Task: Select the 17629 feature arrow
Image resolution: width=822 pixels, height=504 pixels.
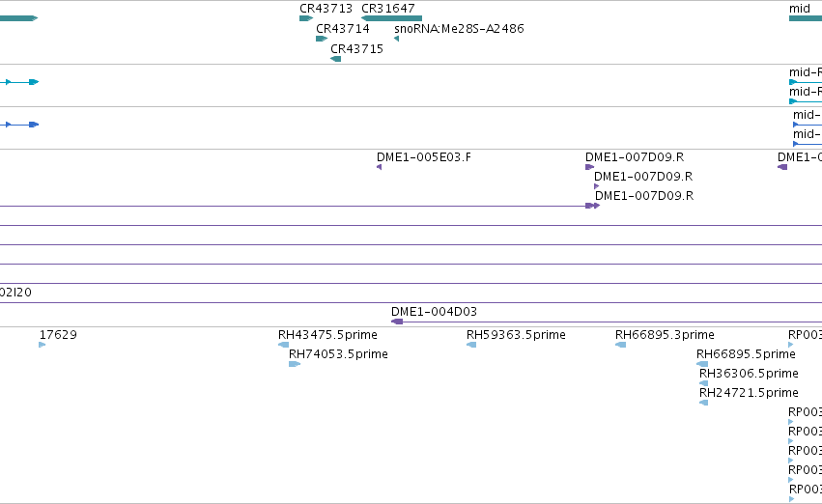Action: point(42,345)
